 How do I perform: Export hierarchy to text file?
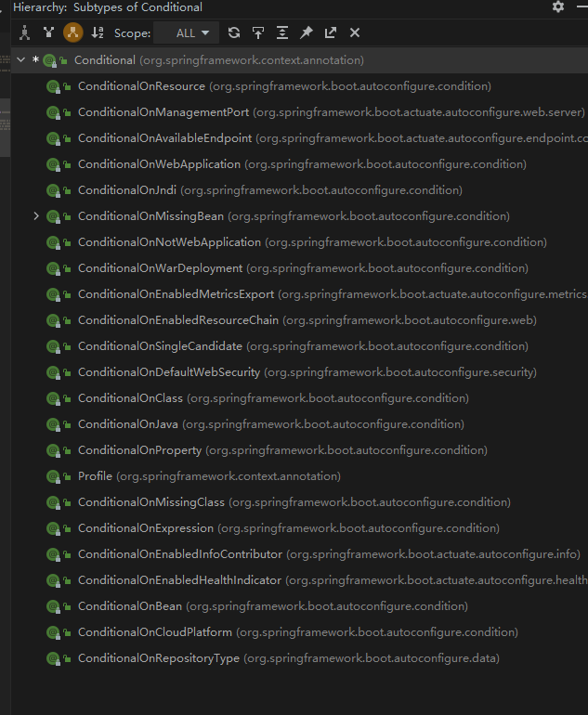tap(331, 32)
